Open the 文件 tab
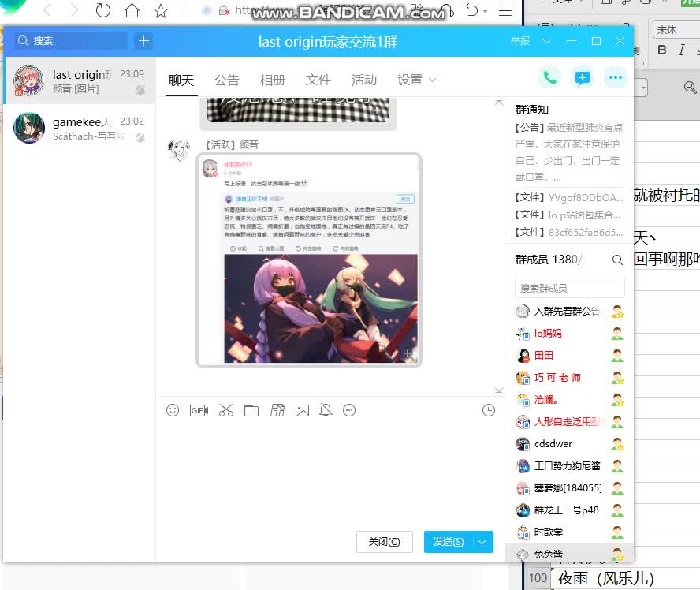Screen dimensions: 700x590 318,80
